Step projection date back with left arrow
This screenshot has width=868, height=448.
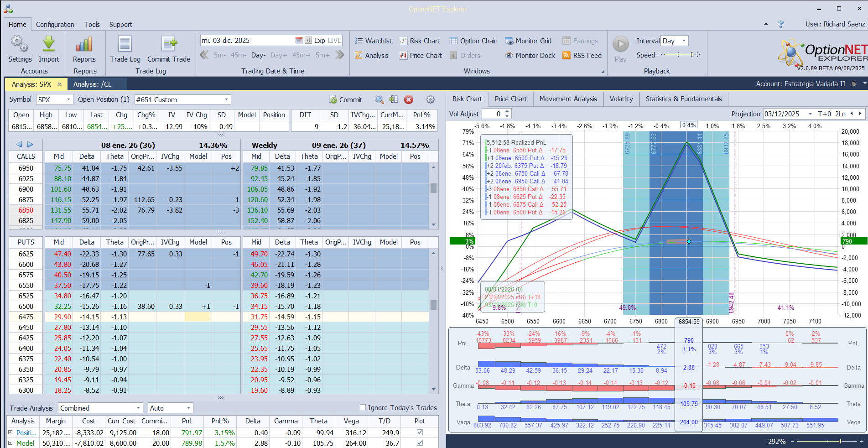tap(851, 114)
